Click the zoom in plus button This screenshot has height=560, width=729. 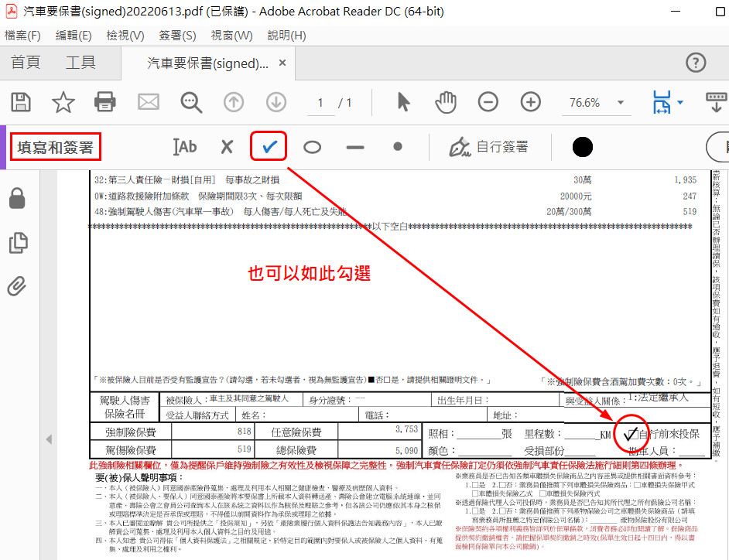point(530,102)
